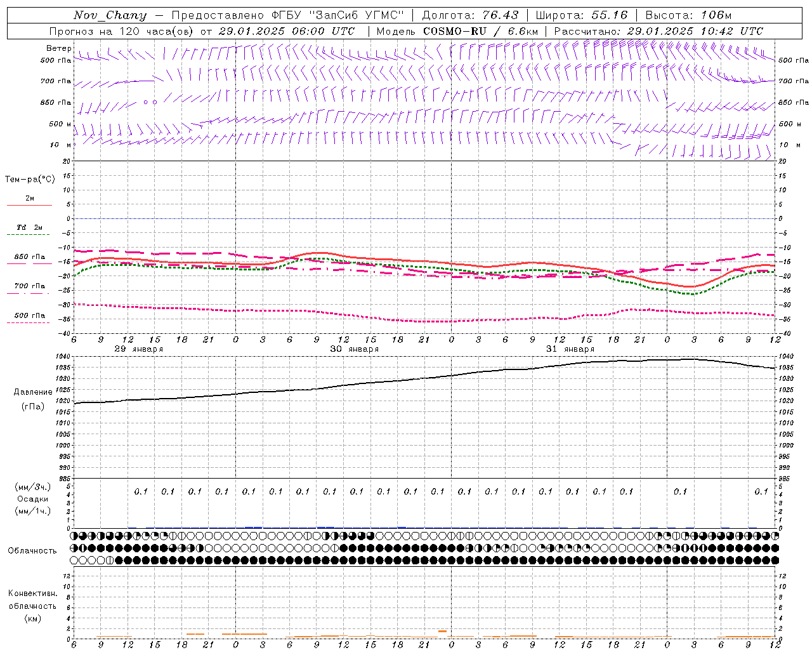Image resolution: width=812 pixels, height=650 pixels.
Task: Click the Давление pressure panel label
Action: point(33,392)
